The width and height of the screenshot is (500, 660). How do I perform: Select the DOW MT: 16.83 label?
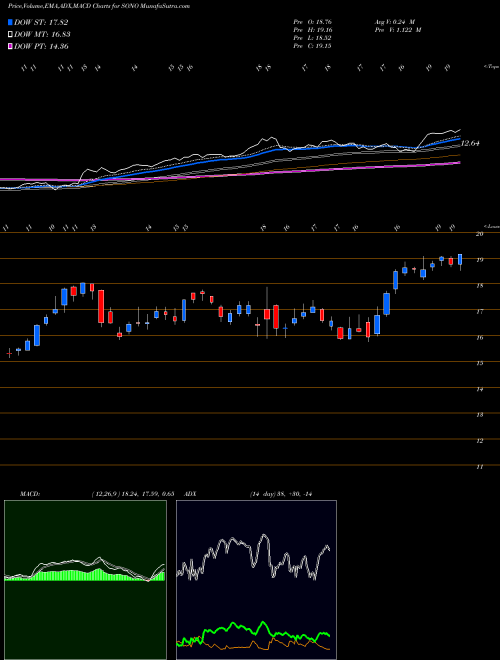pos(42,35)
